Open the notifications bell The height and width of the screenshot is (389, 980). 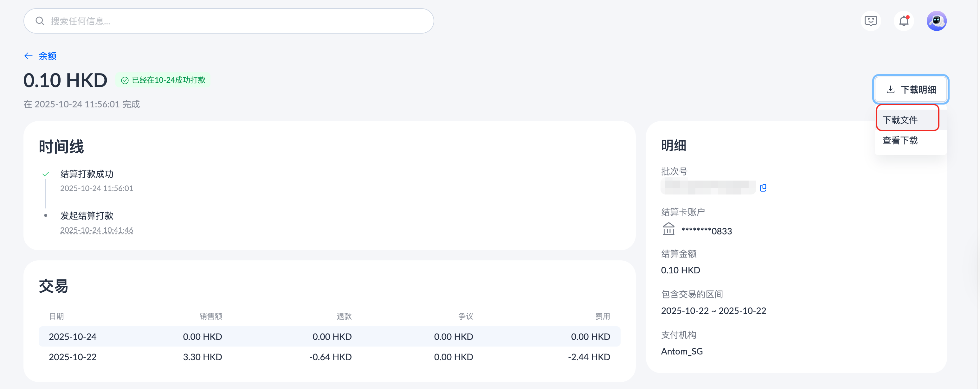[x=904, y=21]
